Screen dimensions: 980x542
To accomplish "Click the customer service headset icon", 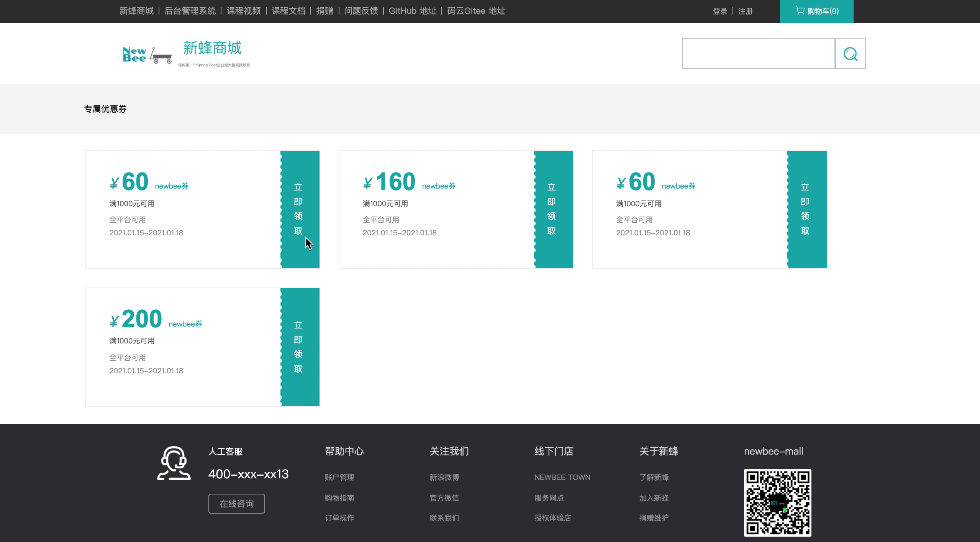I will (174, 463).
